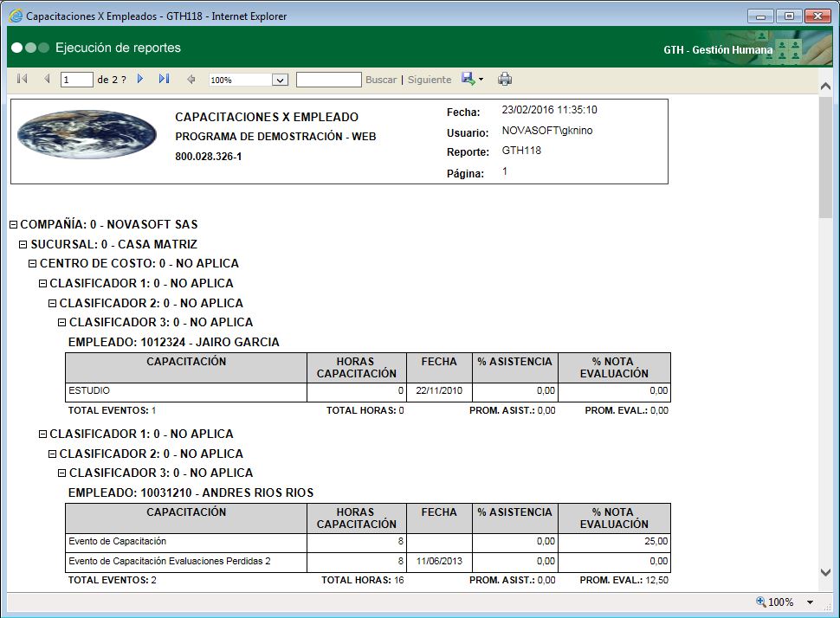Collapse the CENTRO DE COSTO: 0 node
This screenshot has height=618, width=840.
point(31,263)
